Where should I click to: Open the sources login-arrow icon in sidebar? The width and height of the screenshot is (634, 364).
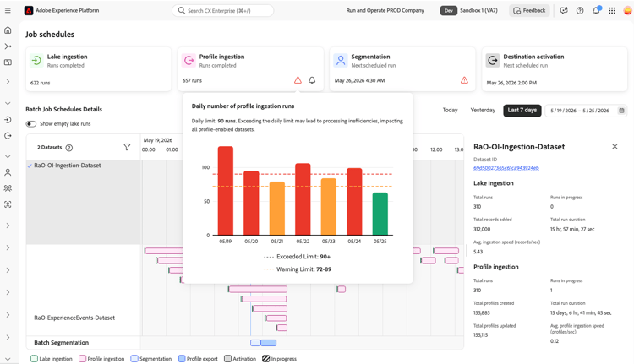(x=8, y=120)
